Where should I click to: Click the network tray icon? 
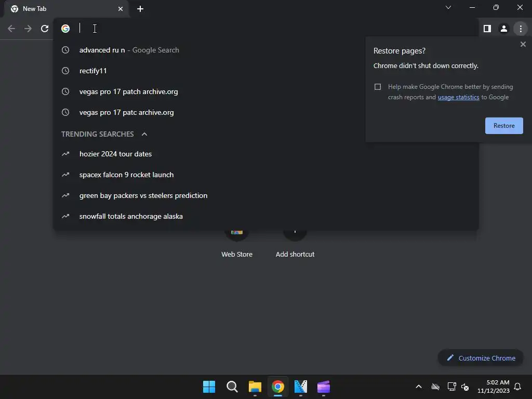point(451,387)
